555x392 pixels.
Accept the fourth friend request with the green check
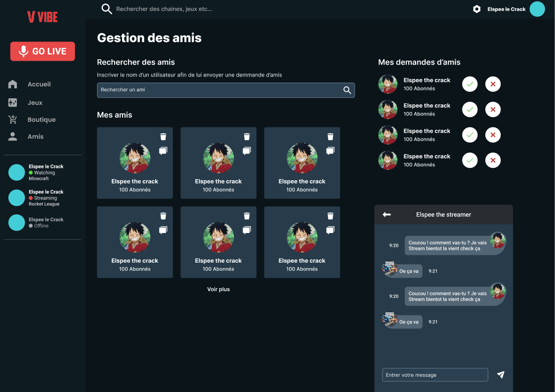point(470,160)
